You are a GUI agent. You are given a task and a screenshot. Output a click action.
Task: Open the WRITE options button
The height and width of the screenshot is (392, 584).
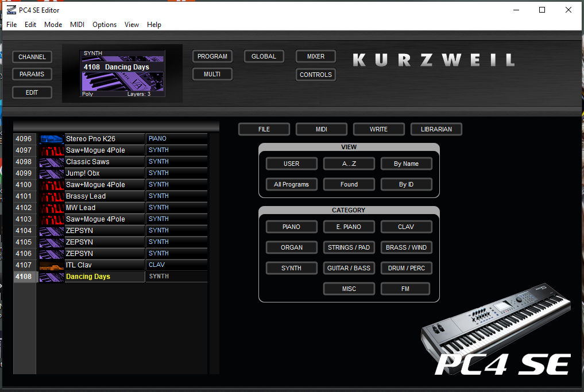pyautogui.click(x=378, y=129)
